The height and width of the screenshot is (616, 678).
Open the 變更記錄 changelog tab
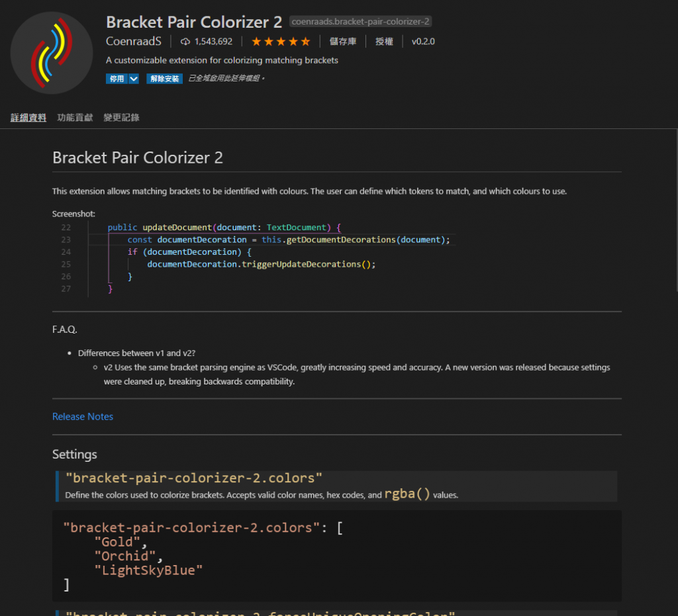pyautogui.click(x=121, y=118)
